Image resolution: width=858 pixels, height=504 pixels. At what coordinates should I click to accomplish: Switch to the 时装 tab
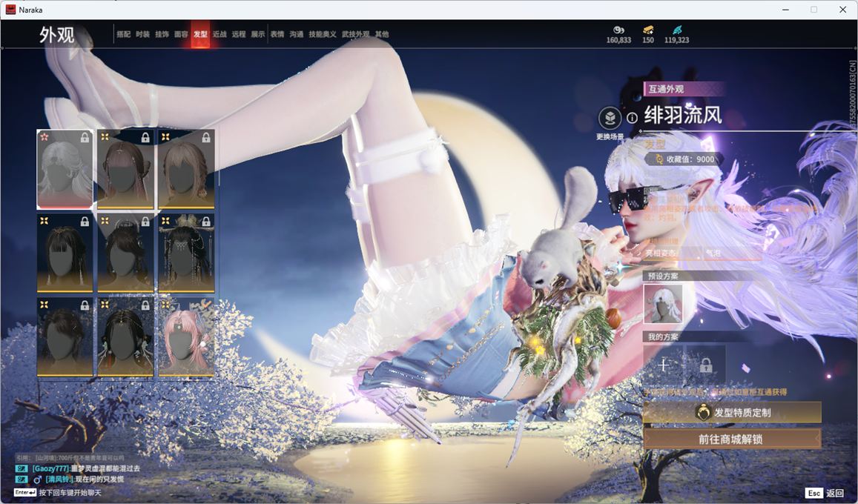[x=143, y=34]
